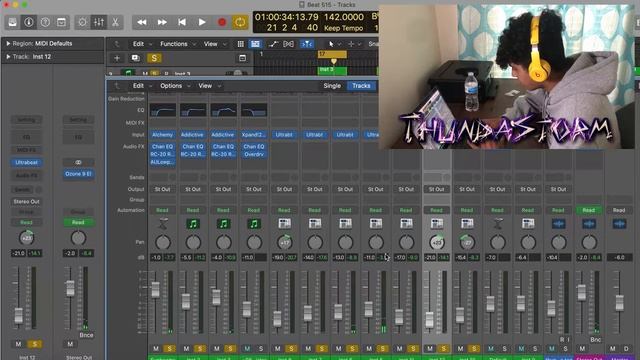Click Bnce button in inspector
This screenshot has height=360, width=640.
86,335
